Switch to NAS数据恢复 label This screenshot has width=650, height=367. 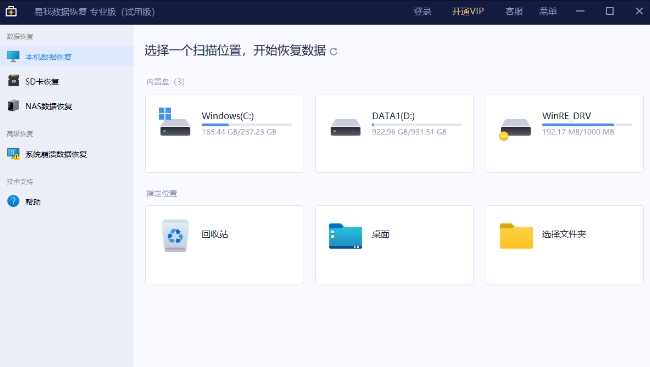point(49,106)
